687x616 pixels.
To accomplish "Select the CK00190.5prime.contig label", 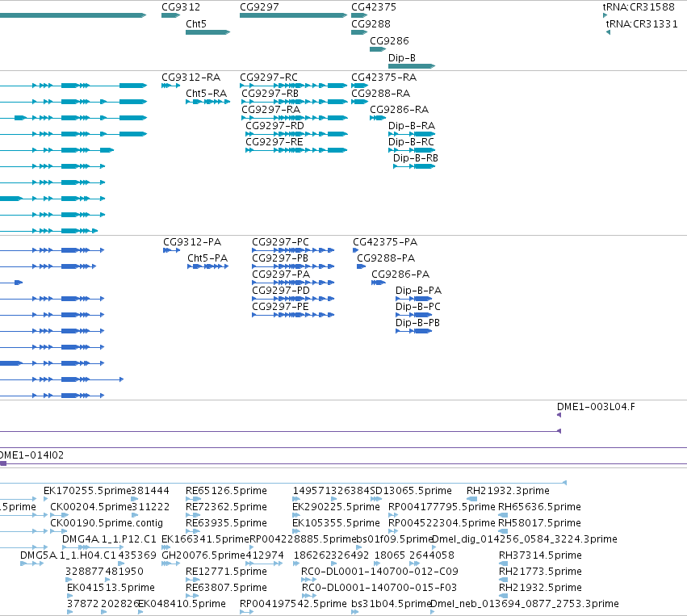I will (107, 523).
